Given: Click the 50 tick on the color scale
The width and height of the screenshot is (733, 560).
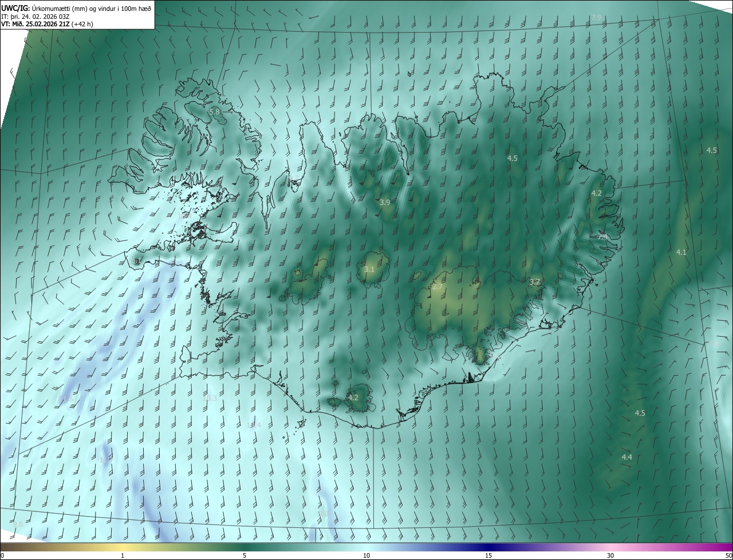Looking at the screenshot, I should point(728,555).
